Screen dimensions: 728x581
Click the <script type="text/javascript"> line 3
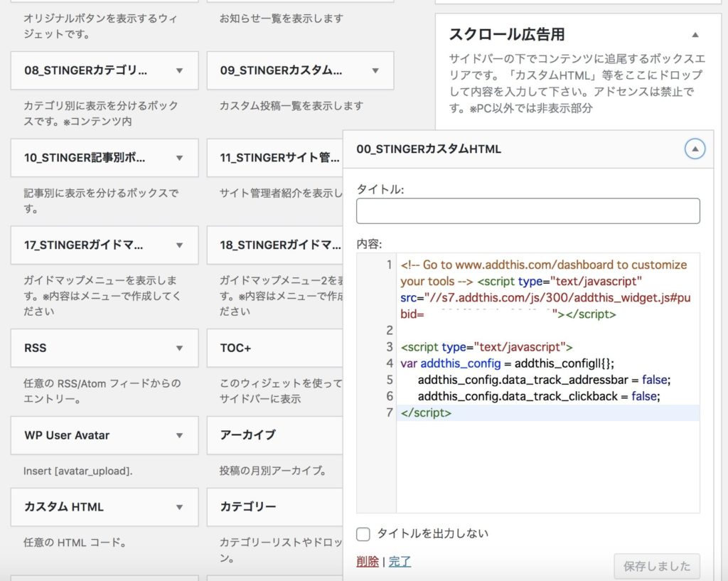486,347
